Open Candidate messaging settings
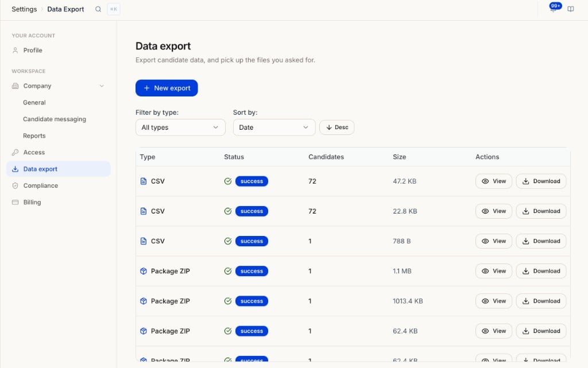The height and width of the screenshot is (368, 588). pyautogui.click(x=55, y=119)
